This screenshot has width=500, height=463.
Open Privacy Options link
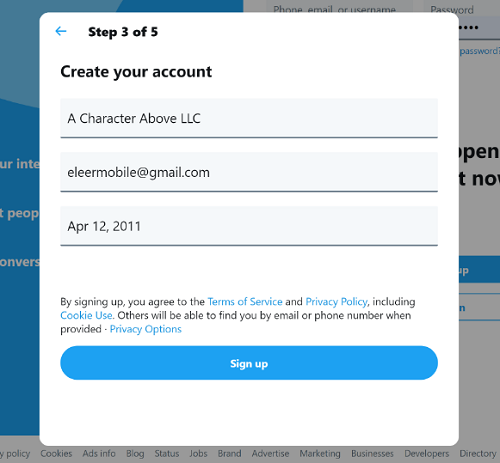(x=146, y=329)
